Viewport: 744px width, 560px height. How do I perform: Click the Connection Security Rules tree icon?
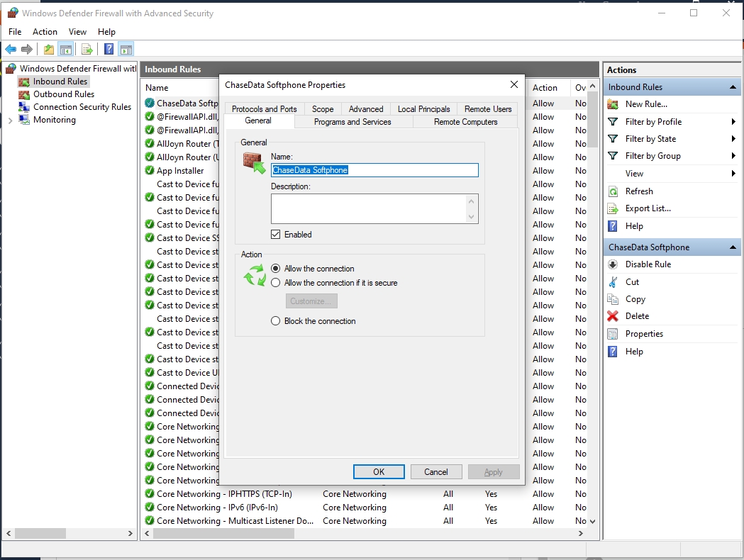(x=23, y=107)
